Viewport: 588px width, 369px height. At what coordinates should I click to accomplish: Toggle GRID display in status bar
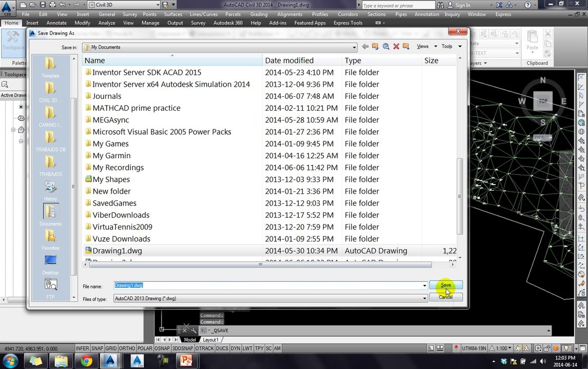[111, 348]
